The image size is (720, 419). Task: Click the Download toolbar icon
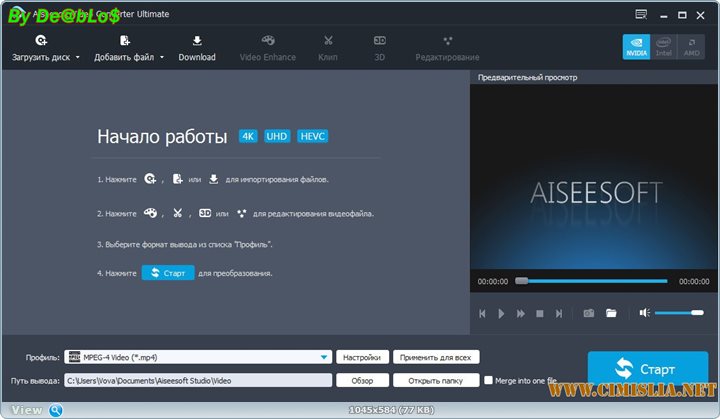tap(197, 41)
